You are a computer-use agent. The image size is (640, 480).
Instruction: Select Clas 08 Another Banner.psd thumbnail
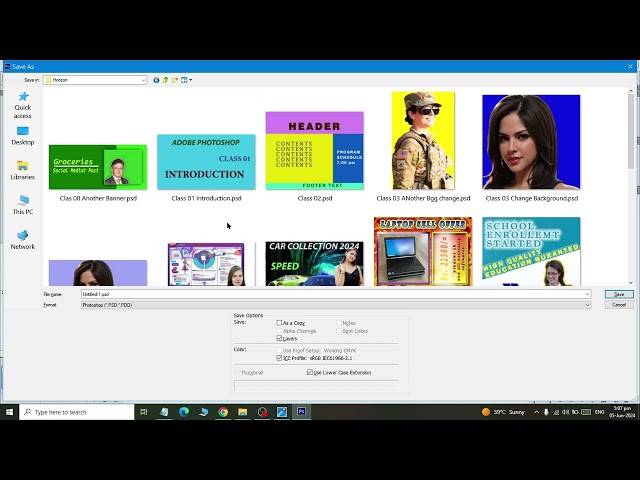click(x=98, y=167)
